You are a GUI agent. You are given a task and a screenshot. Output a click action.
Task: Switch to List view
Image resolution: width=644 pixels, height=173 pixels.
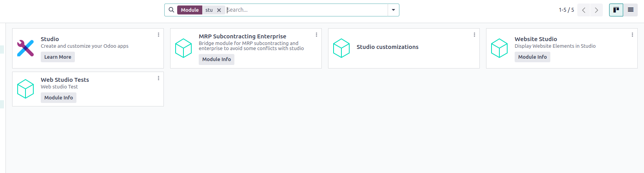pos(631,10)
